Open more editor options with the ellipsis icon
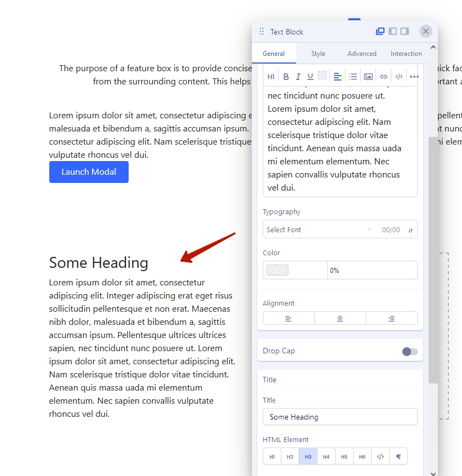This screenshot has height=476, width=462. coord(414,77)
